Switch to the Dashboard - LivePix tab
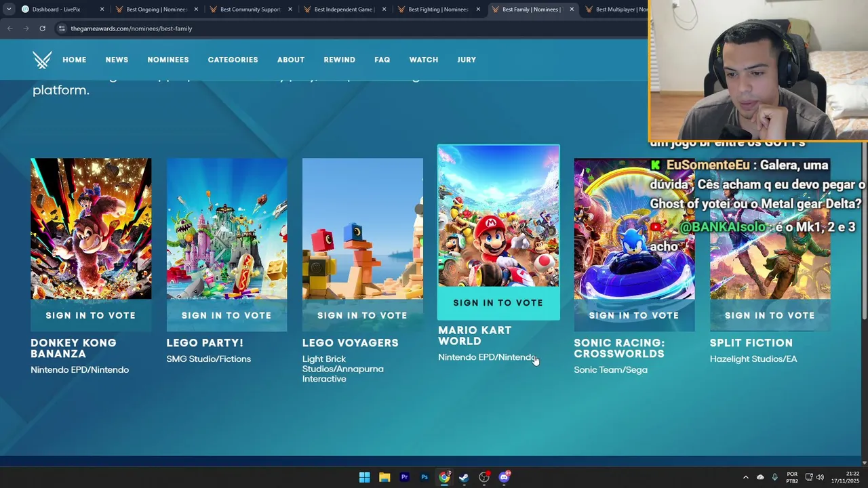Viewport: 868px width, 488px height. pos(61,9)
